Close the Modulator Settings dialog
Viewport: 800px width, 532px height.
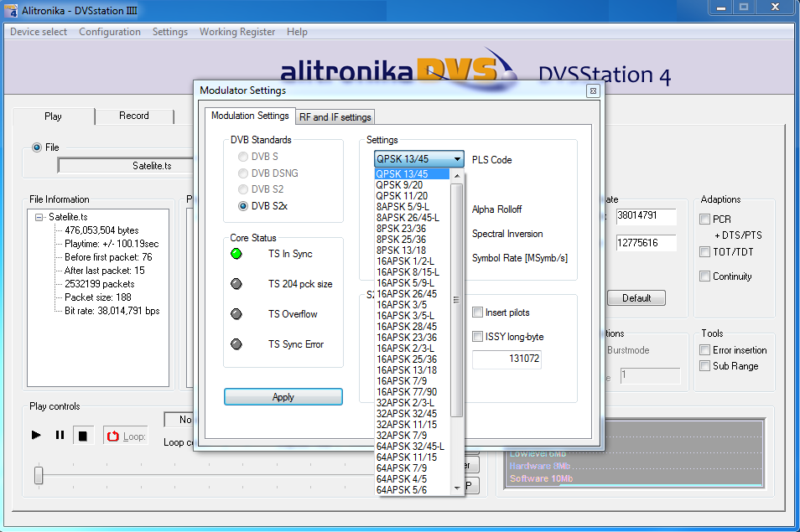click(x=592, y=90)
